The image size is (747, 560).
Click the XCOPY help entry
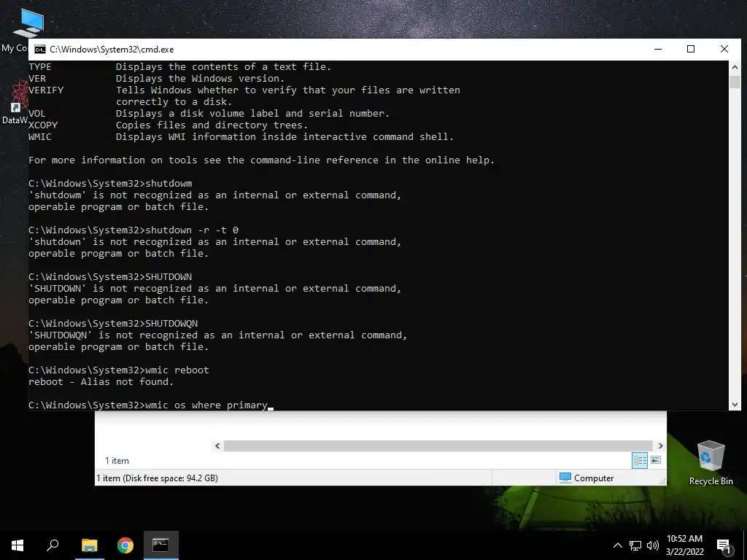pyautogui.click(x=169, y=125)
